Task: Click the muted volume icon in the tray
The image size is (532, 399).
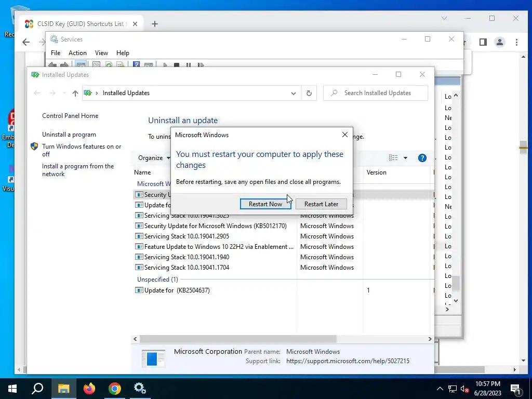Action: 465,389
